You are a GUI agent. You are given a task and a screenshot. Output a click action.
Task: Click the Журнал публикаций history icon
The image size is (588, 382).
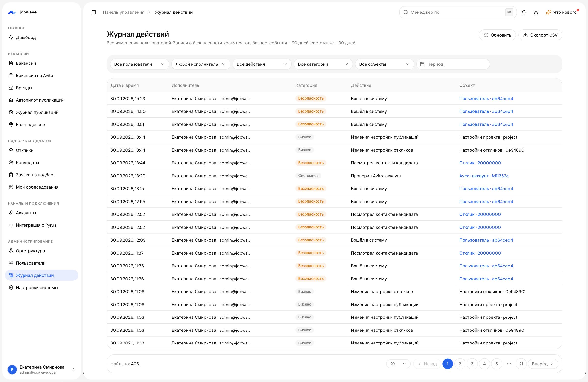point(11,112)
